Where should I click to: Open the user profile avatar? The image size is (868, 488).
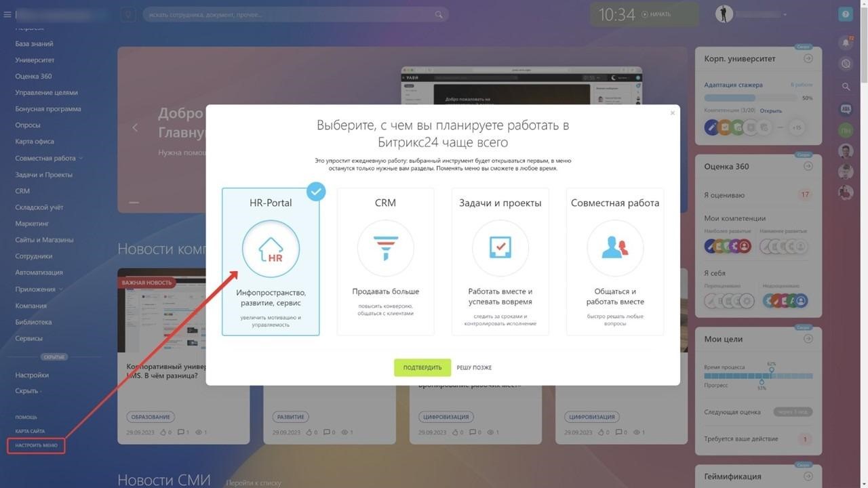coord(724,14)
